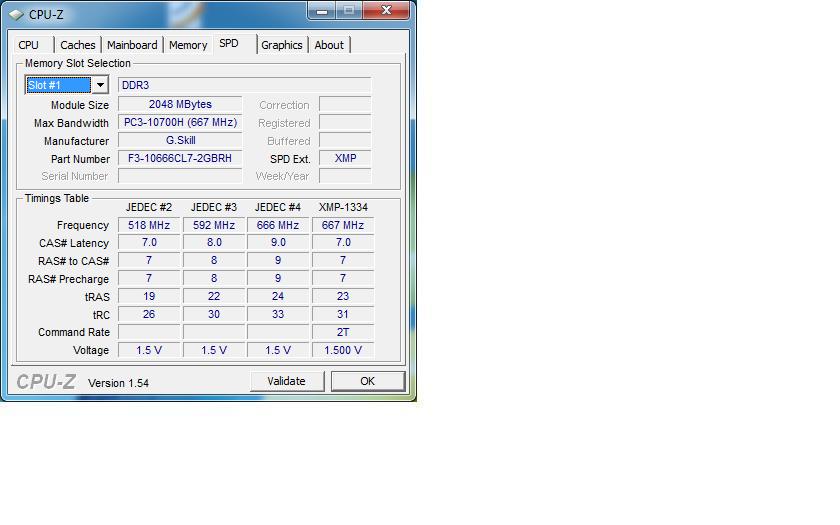
Task: Click the 8.0 CAS# Latency cell
Action: tap(214, 242)
